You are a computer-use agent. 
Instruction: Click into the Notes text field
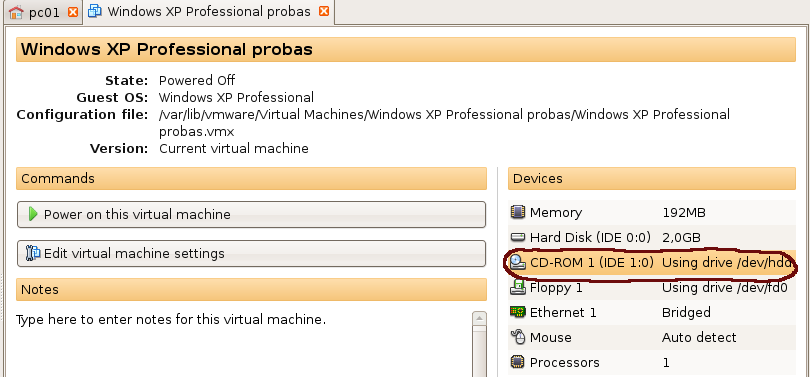(243, 343)
